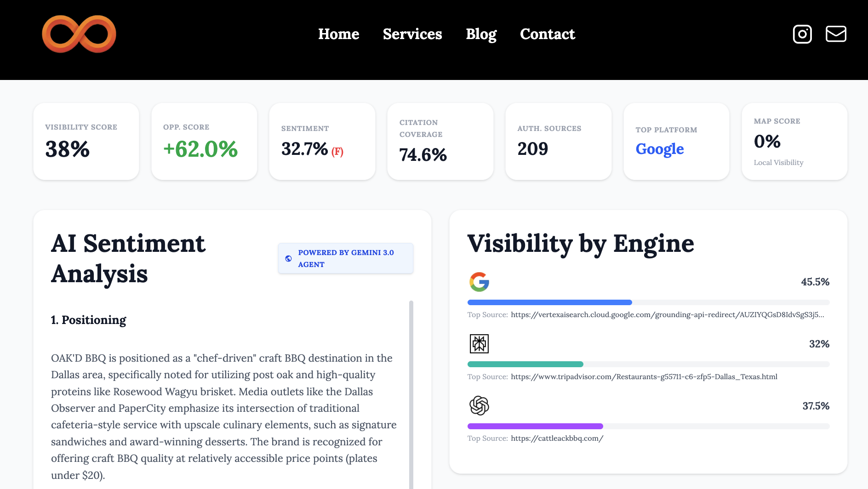Click the globe icon on the Gemini badge

point(289,258)
